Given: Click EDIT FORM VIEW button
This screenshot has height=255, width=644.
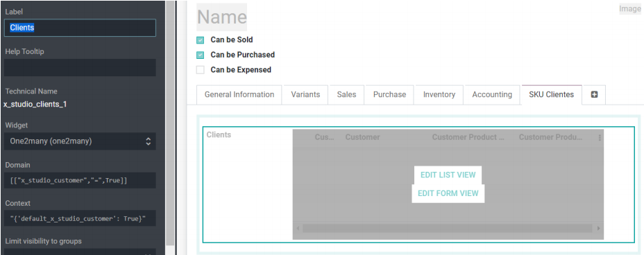Looking at the screenshot, I should click(448, 193).
